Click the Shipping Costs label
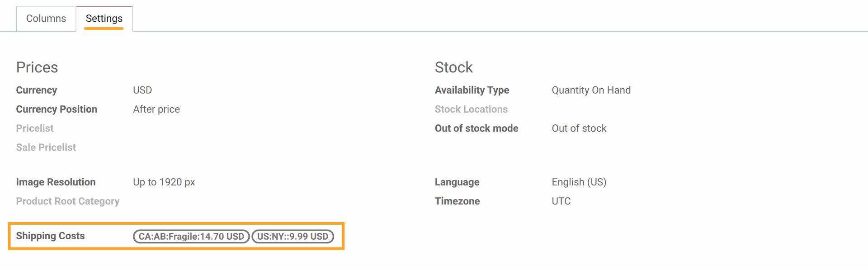 (50, 236)
